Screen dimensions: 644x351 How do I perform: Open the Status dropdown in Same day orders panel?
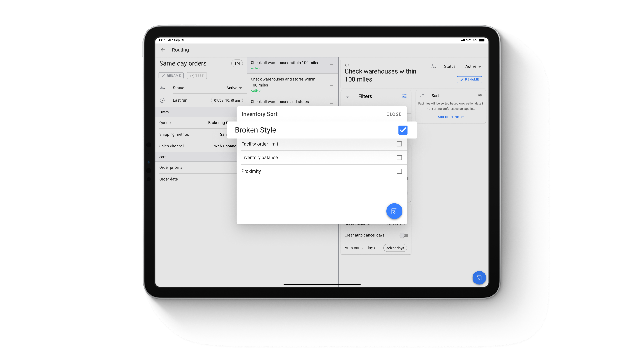click(x=234, y=88)
